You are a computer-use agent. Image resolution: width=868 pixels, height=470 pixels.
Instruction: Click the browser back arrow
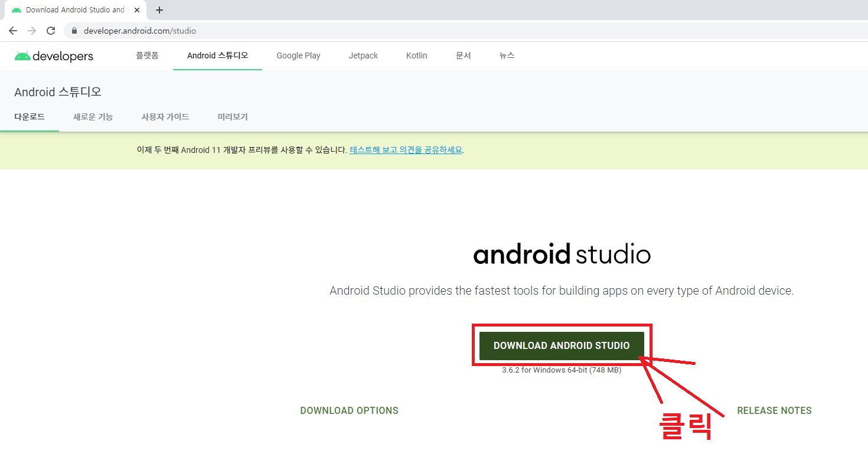tap(13, 31)
